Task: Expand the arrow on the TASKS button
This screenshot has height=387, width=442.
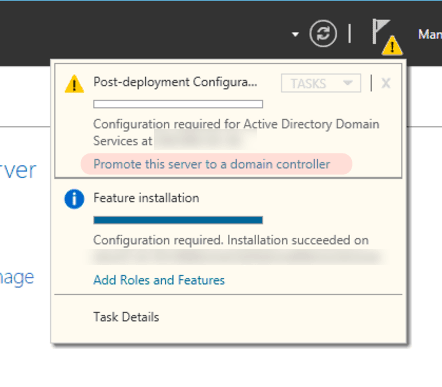Action: (x=348, y=83)
